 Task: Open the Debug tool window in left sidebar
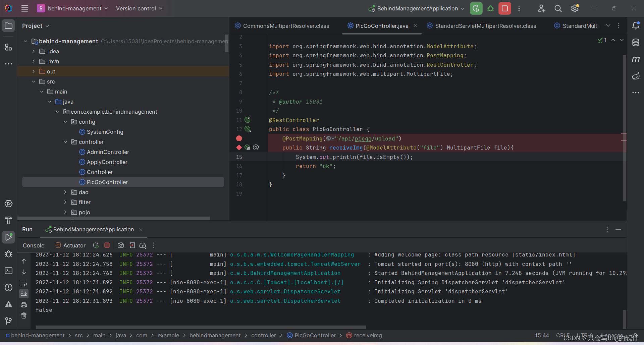(x=9, y=254)
